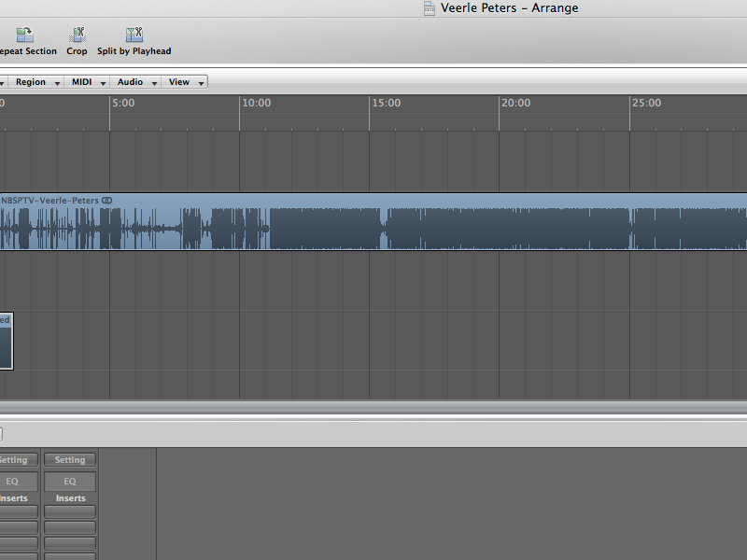Click the document icon in title bar

tap(430, 8)
